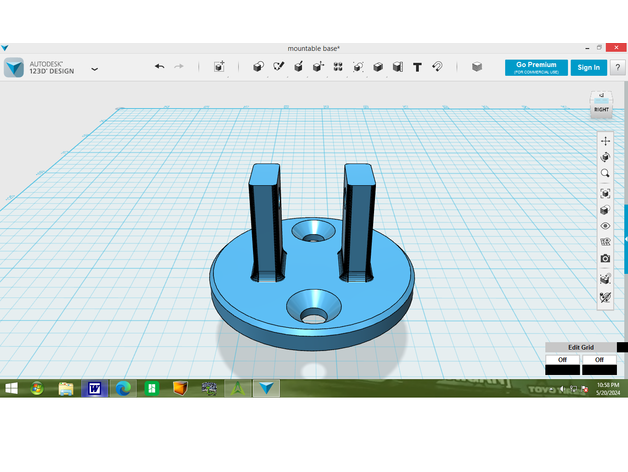Click the Go Premium button
The width and height of the screenshot is (628, 472).
coord(536,67)
